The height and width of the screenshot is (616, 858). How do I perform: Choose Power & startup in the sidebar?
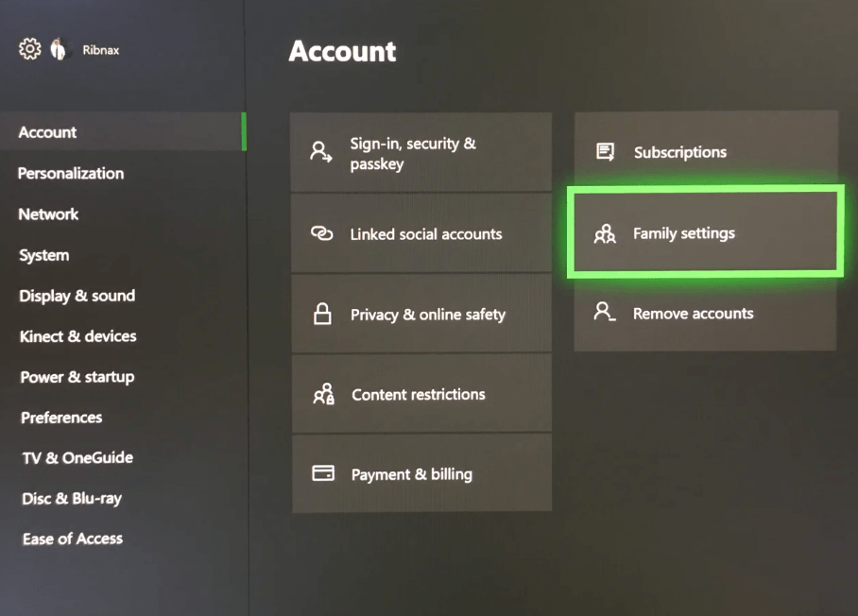click(x=77, y=377)
